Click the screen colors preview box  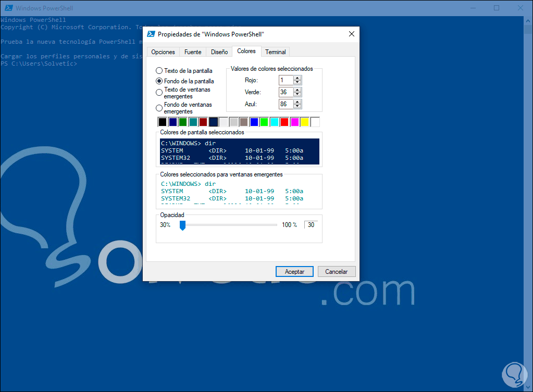(239, 151)
